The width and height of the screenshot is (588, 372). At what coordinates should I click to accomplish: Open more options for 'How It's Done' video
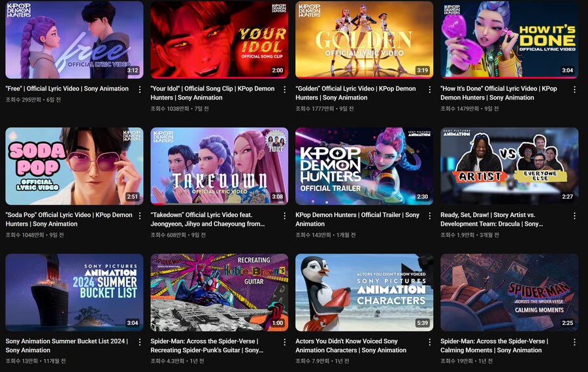coord(574,90)
